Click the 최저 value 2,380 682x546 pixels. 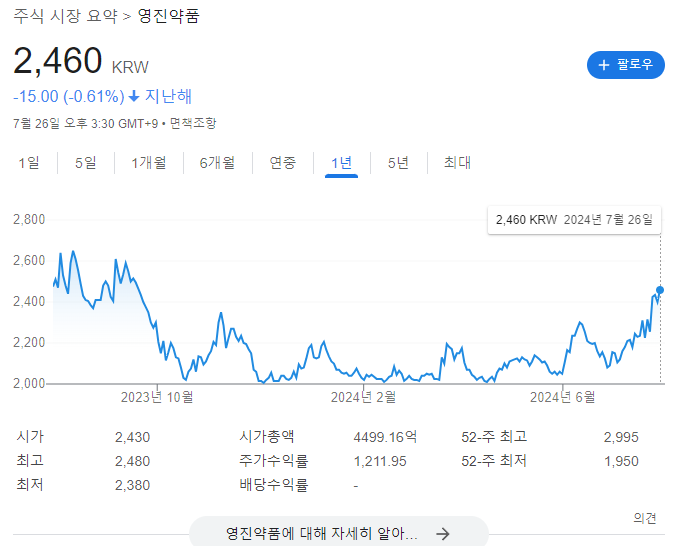[x=132, y=485]
